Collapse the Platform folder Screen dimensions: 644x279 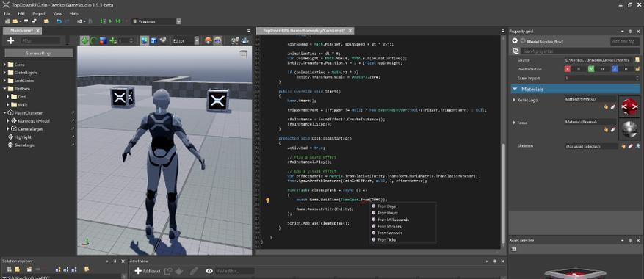[x=5, y=89]
